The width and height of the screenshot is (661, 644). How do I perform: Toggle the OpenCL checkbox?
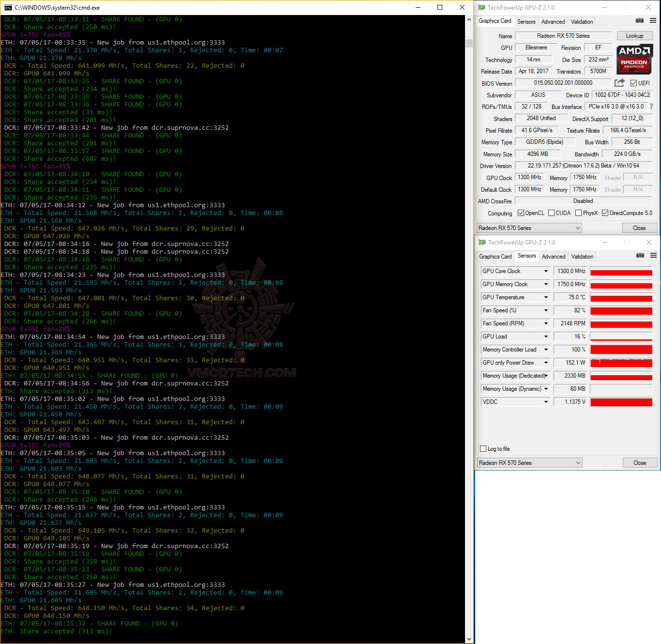coord(521,213)
